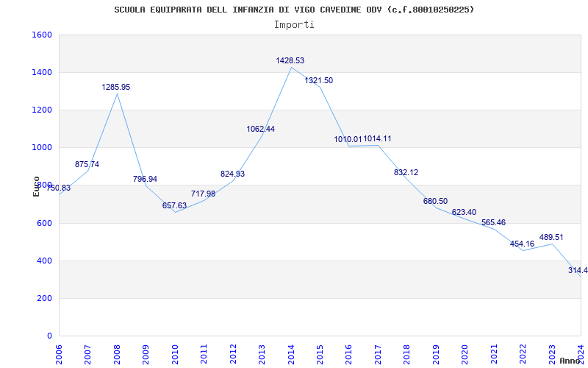Click the data label 717.98

click(204, 194)
